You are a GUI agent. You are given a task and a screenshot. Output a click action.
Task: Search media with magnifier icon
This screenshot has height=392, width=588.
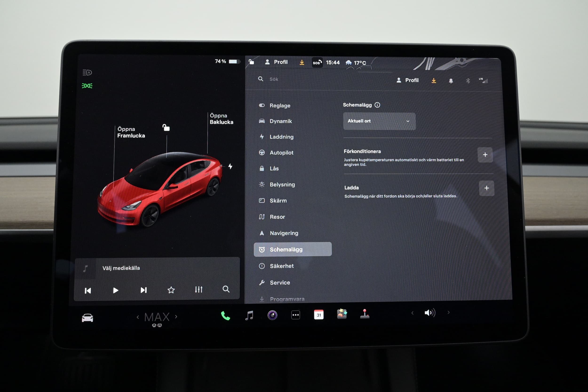click(226, 289)
